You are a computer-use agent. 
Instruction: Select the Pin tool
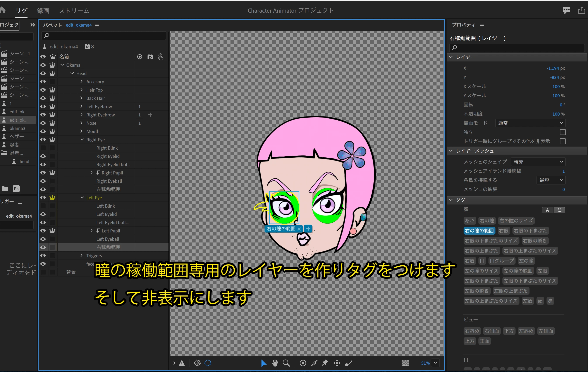(x=325, y=363)
